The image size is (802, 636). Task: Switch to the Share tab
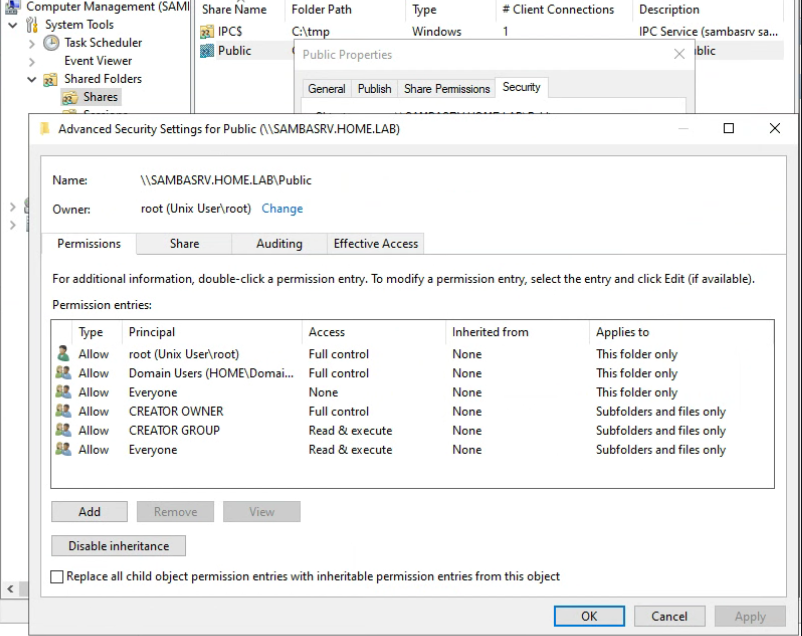(184, 243)
